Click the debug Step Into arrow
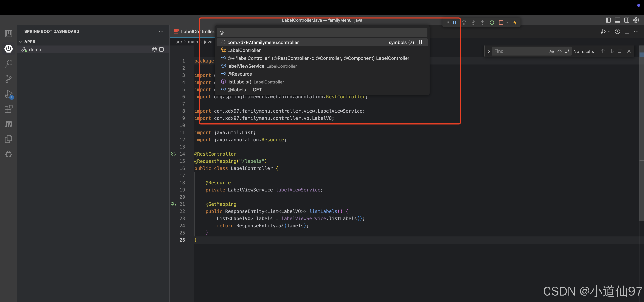This screenshot has height=302, width=644. click(473, 23)
